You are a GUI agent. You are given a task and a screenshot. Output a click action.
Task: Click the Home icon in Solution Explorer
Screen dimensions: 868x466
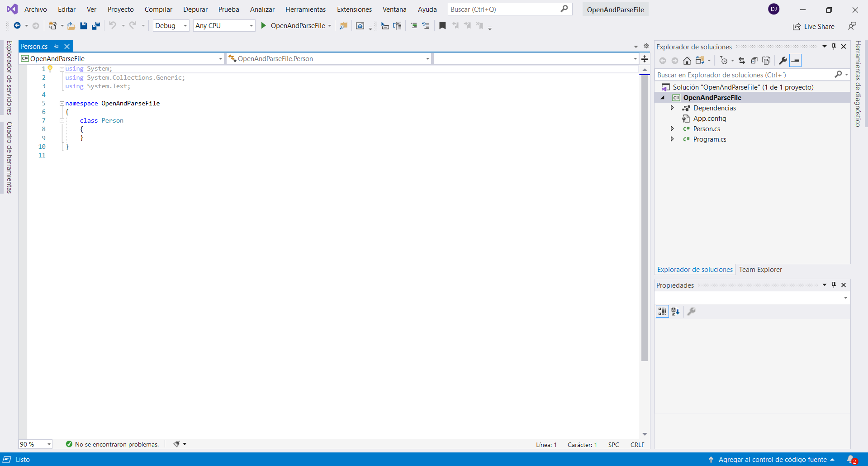(x=687, y=61)
